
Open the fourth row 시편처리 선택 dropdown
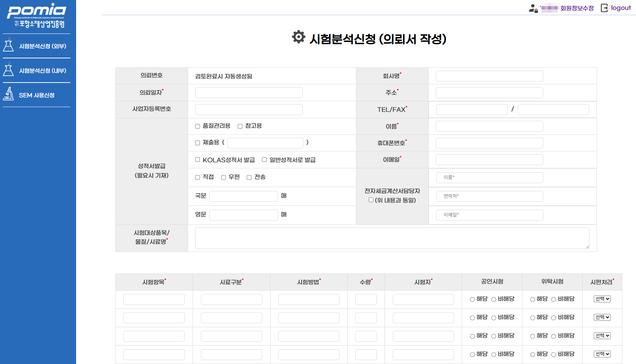pos(602,354)
